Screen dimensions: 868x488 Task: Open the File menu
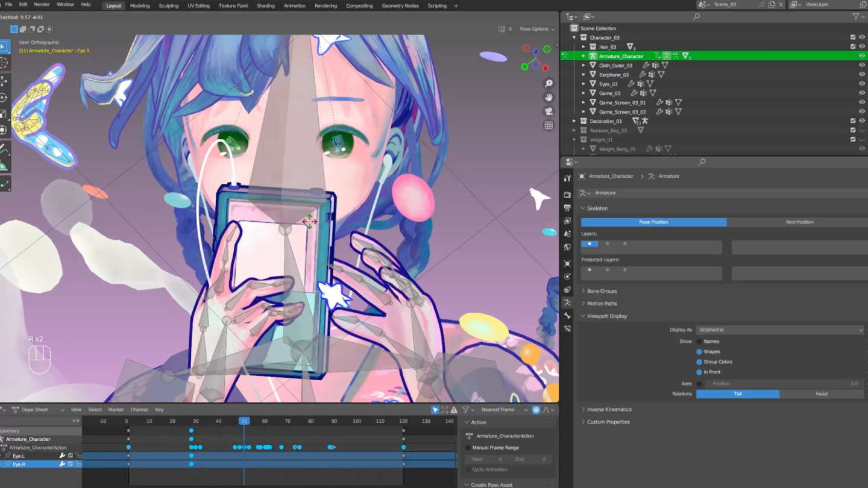[8, 4]
